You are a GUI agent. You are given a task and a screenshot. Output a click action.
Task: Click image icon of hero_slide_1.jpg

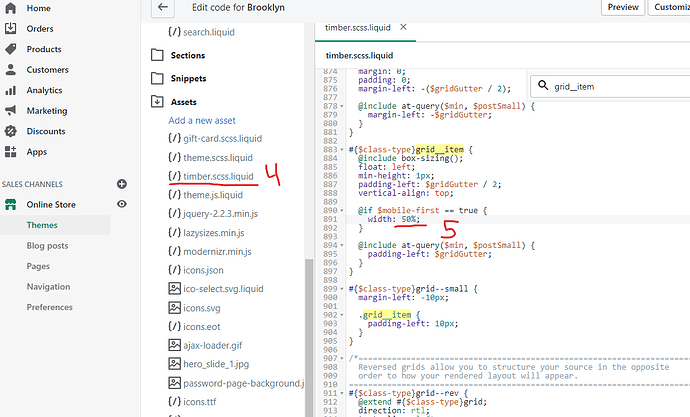click(x=175, y=364)
